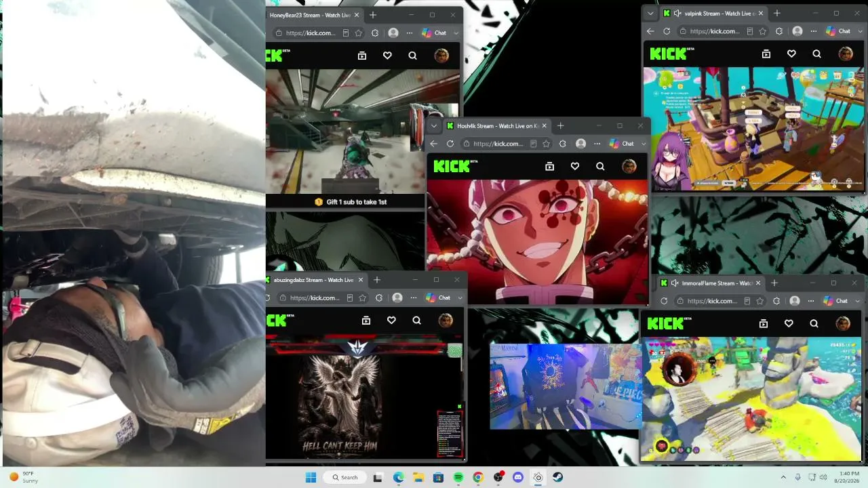Open Copilot Chat in valpink window
Screen dimensions: 868x488
(x=838, y=31)
